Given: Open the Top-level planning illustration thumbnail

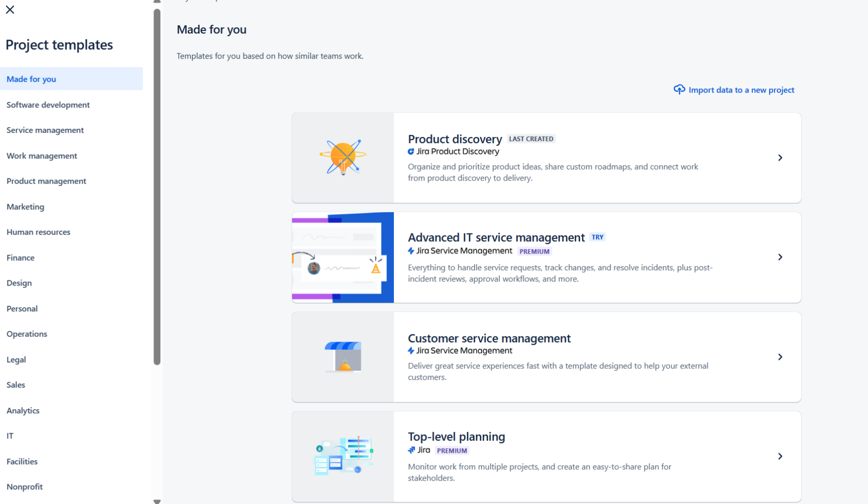Looking at the screenshot, I should 343,456.
